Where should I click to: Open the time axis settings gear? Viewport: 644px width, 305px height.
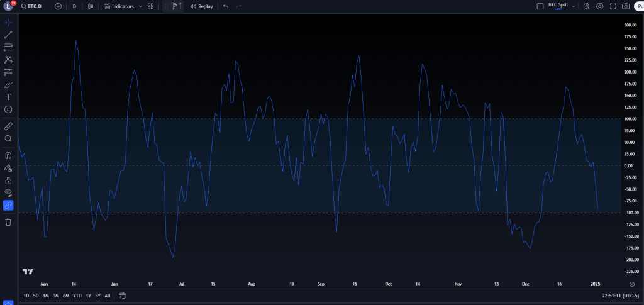[632, 284]
